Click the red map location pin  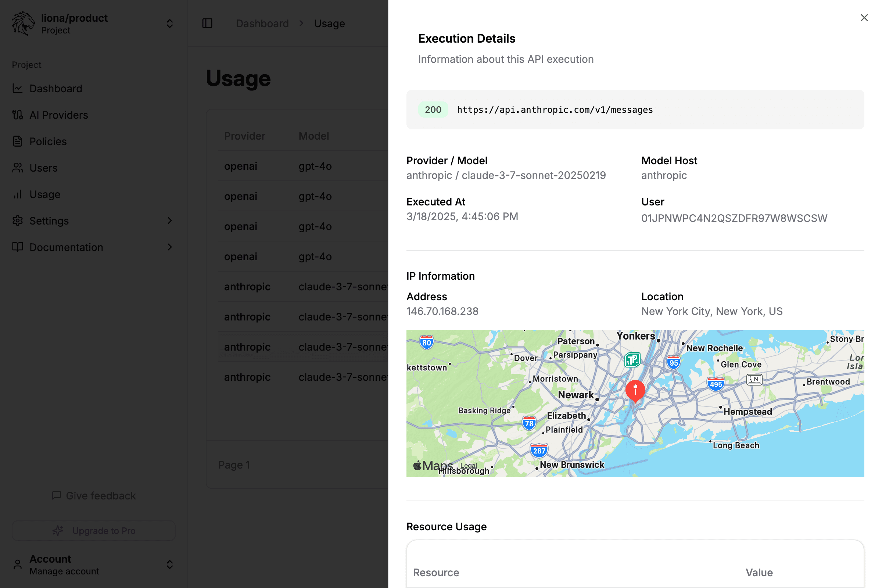635,391
